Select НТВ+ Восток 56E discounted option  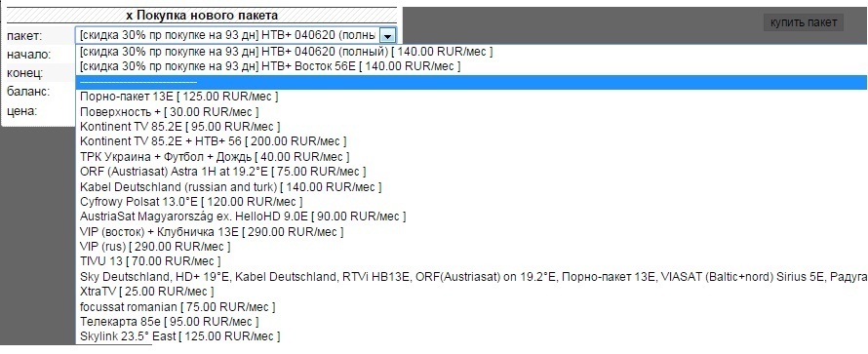point(470,66)
